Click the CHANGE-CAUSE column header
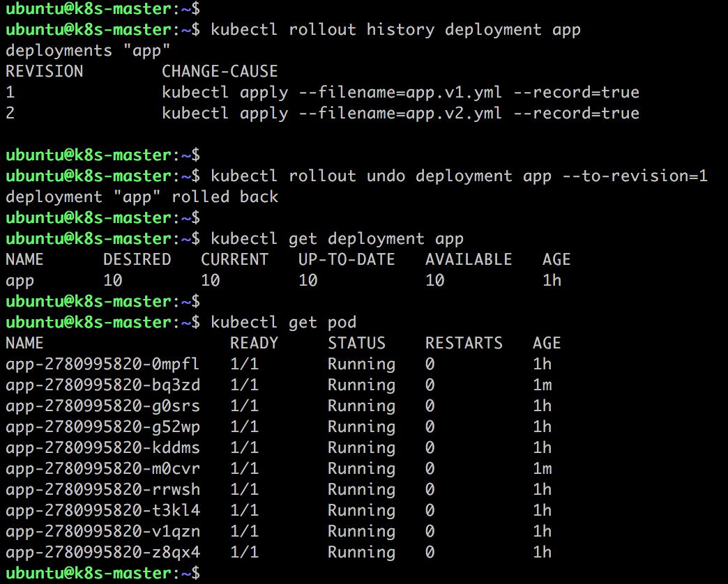Screen dimensions: 728x584 [x=220, y=72]
